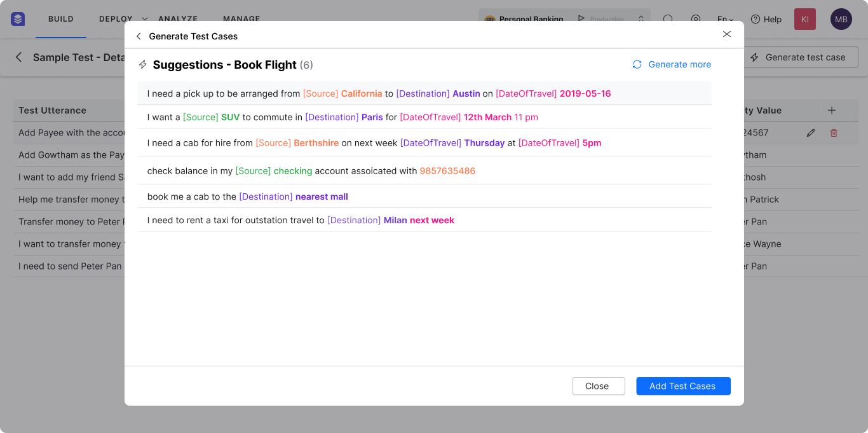Go back from Sample Test details page
The width and height of the screenshot is (868, 433).
pyautogui.click(x=18, y=57)
